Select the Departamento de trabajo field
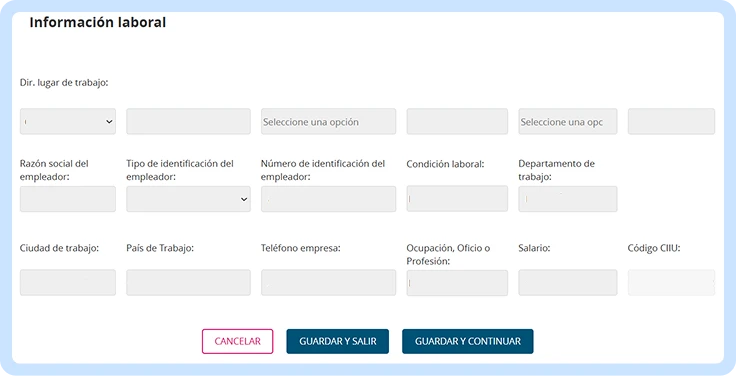The height and width of the screenshot is (376, 736). [x=568, y=199]
